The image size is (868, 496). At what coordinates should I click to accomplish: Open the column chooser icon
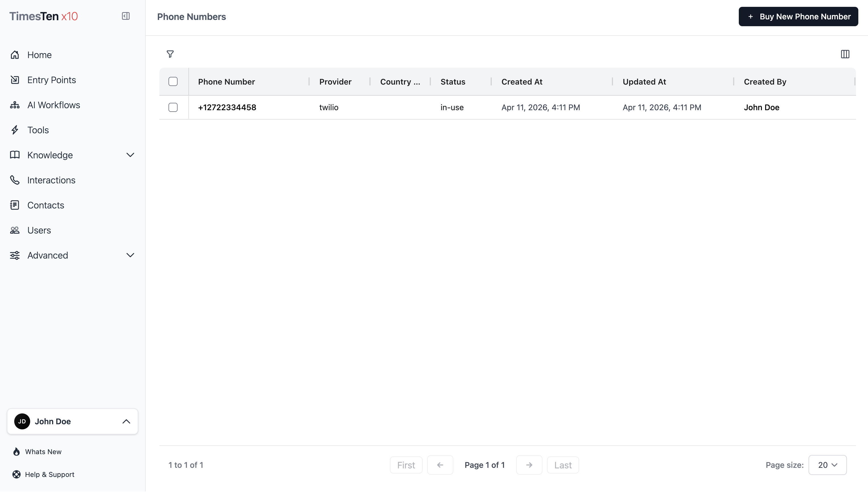[845, 54]
